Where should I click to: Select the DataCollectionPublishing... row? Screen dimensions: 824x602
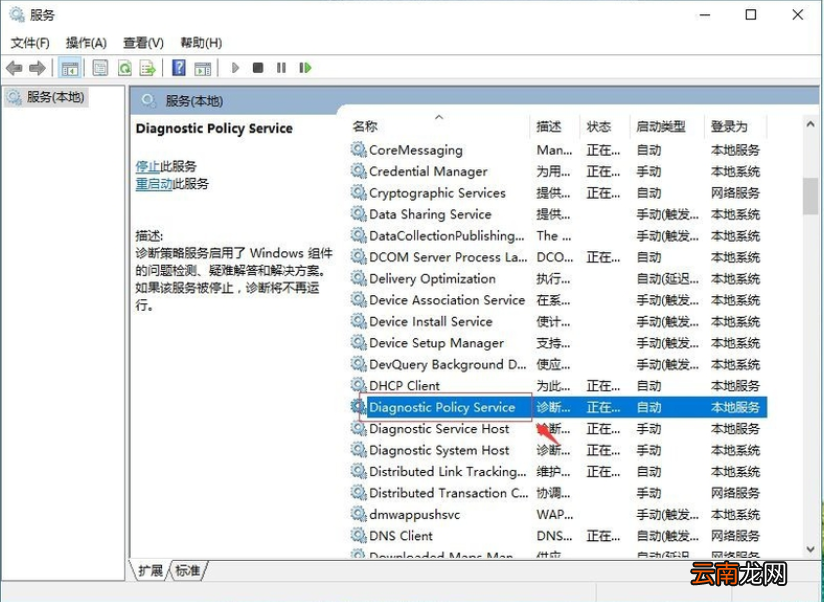(x=559, y=236)
